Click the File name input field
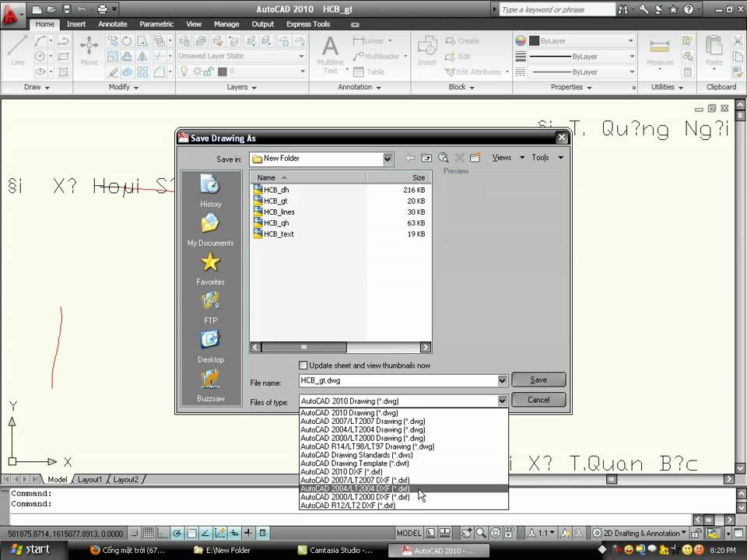Viewport: 747px width, 560px height. (398, 380)
